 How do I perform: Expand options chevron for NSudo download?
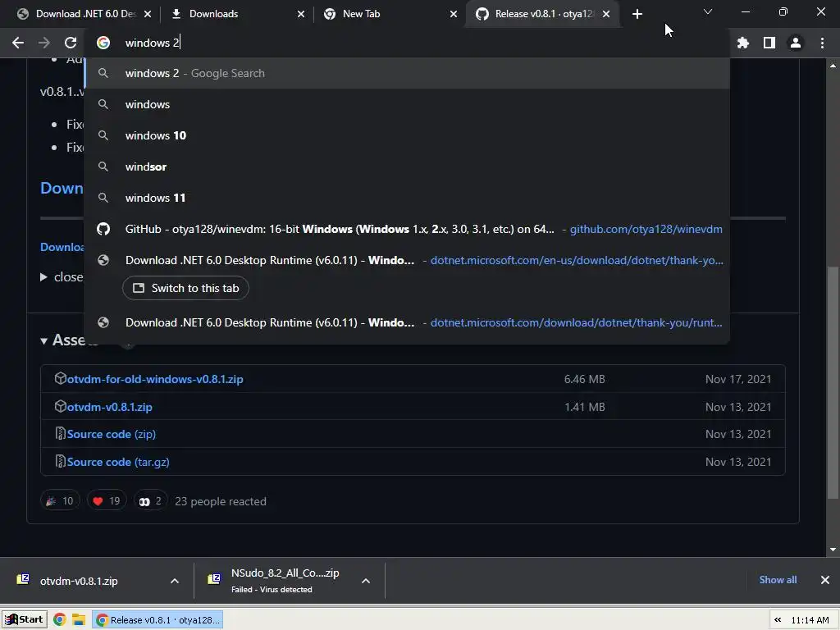point(366,581)
